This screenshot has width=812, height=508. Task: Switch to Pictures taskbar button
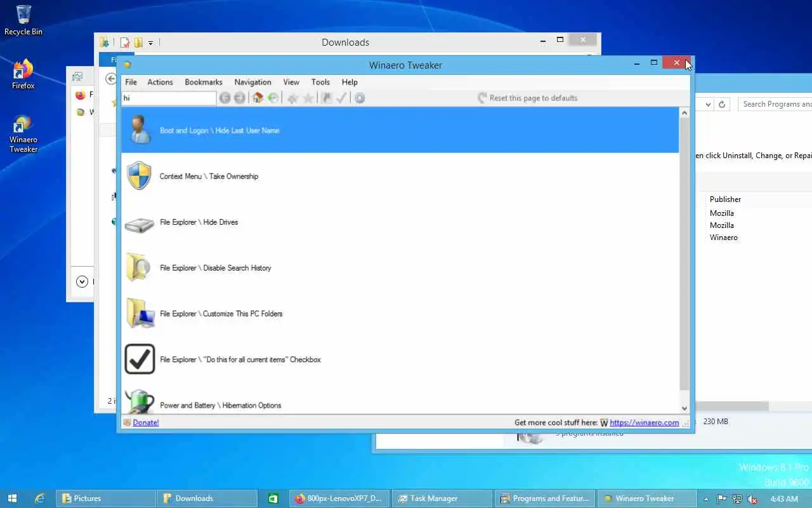tap(105, 498)
